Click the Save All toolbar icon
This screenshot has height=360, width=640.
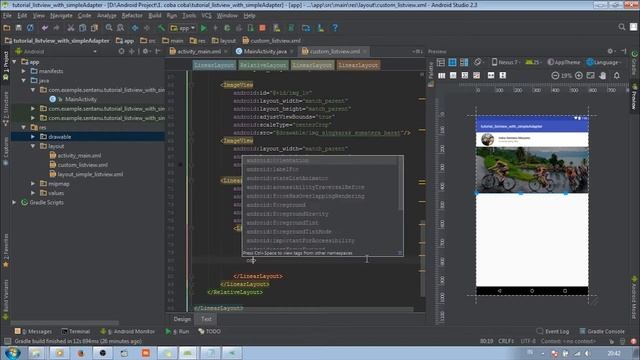tap(18, 28)
